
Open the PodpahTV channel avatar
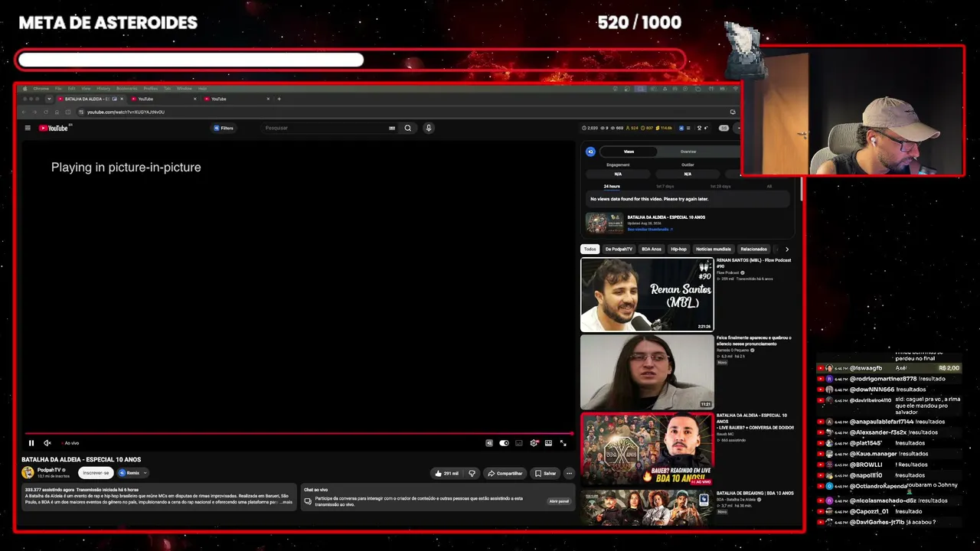coord(28,473)
